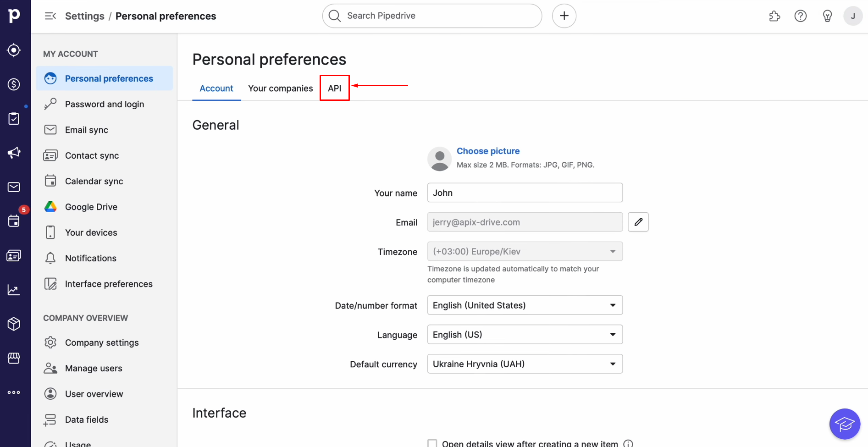Open the Timezone dropdown
Image resolution: width=868 pixels, height=447 pixels.
(524, 251)
